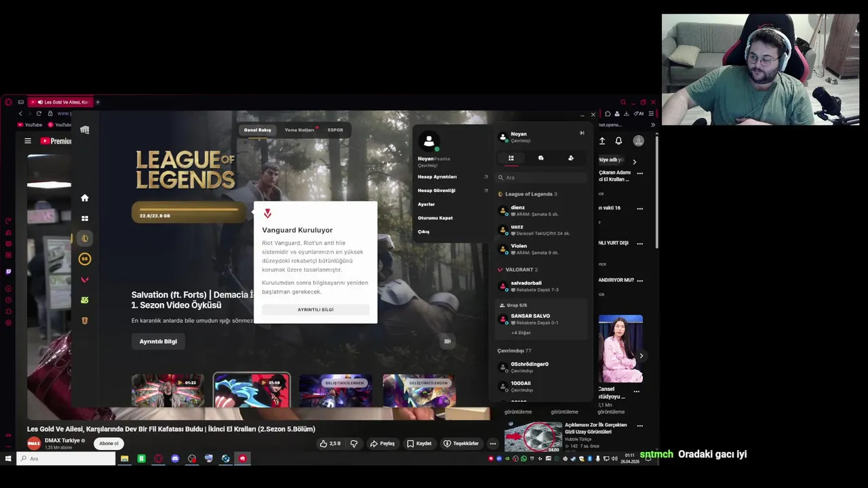868x488 pixels.
Task: Click Ara search field in friends panel
Action: point(541,178)
